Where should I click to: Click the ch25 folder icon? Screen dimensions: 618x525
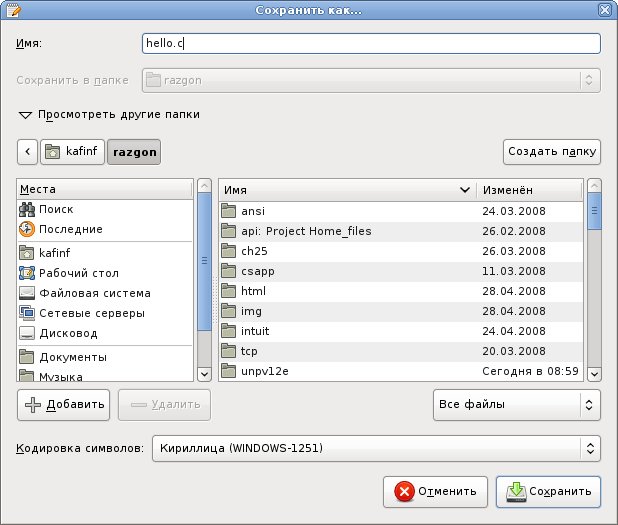pyautogui.click(x=229, y=251)
